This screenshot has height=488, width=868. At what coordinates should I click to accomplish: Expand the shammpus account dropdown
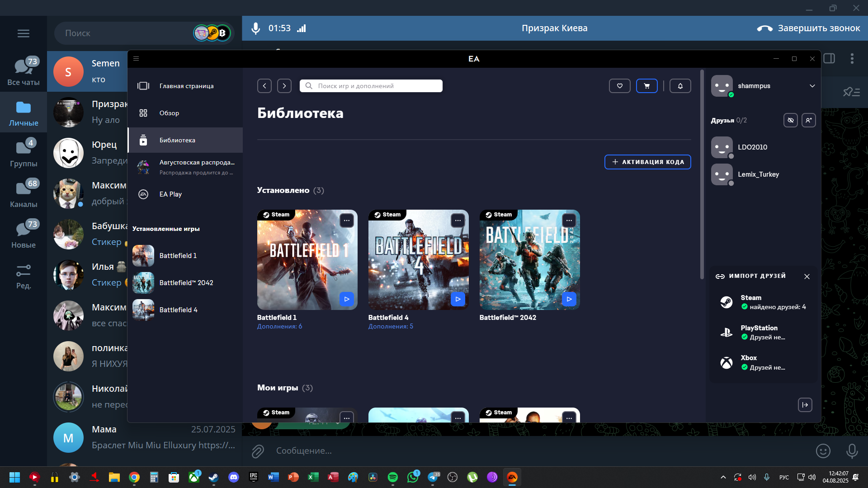pos(812,86)
